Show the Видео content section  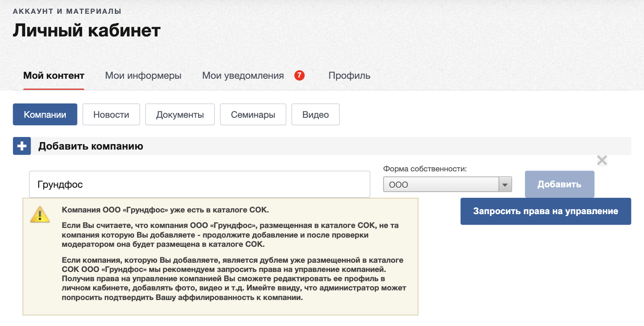pyautogui.click(x=316, y=114)
